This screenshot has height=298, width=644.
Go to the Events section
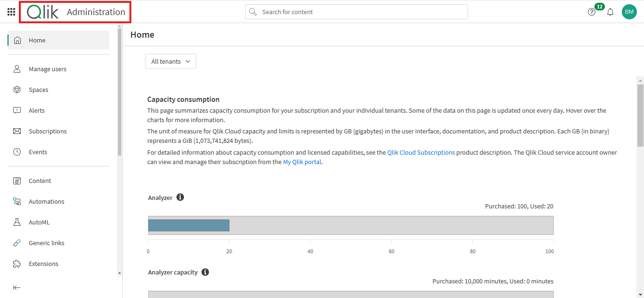coord(17,152)
